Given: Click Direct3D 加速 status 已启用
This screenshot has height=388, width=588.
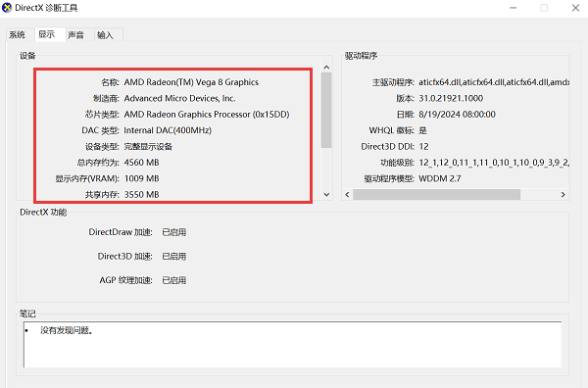Looking at the screenshot, I should pos(174,256).
